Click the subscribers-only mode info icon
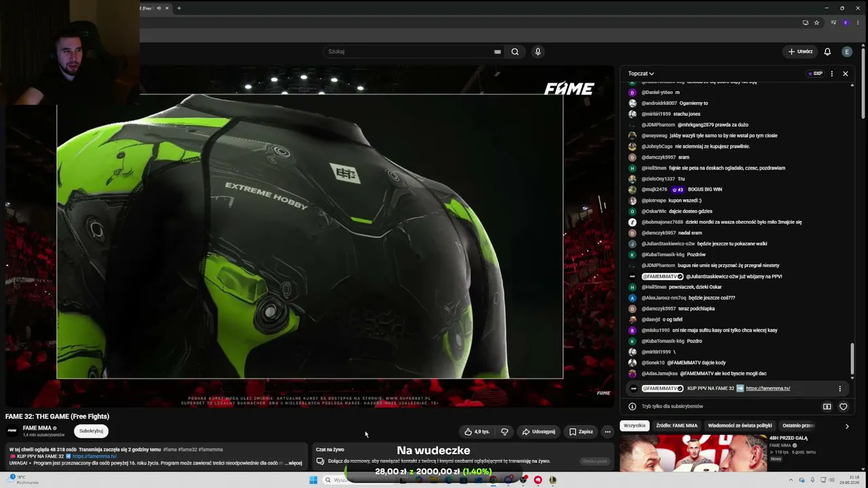Image resolution: width=868 pixels, height=488 pixels. coord(632,407)
